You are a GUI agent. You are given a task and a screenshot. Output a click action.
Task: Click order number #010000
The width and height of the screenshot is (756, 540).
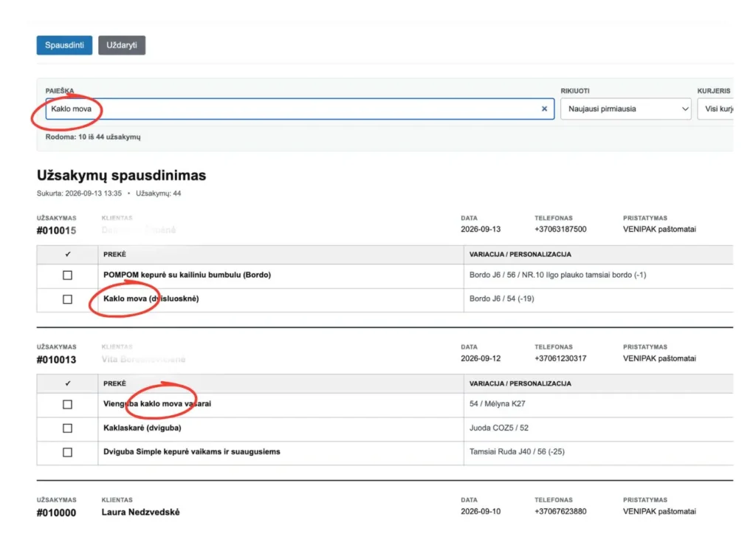56,513
